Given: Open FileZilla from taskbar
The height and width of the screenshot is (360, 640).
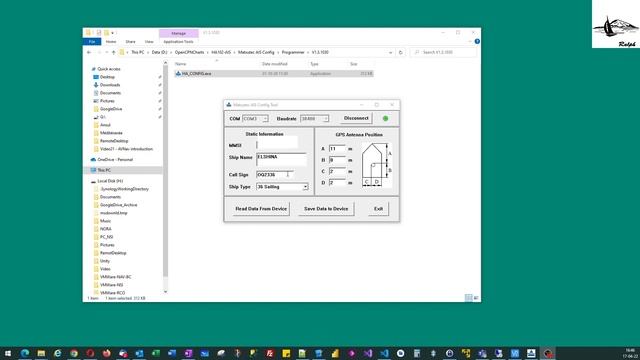Looking at the screenshot, I should pos(270,353).
